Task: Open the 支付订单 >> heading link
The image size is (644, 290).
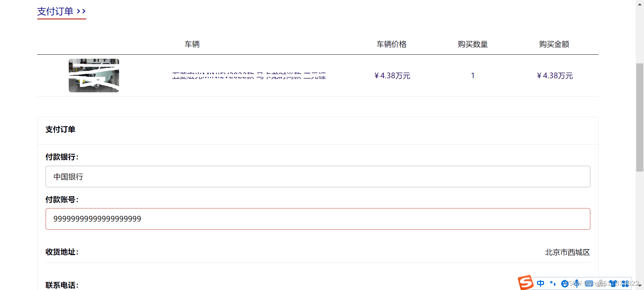Action: click(x=61, y=12)
